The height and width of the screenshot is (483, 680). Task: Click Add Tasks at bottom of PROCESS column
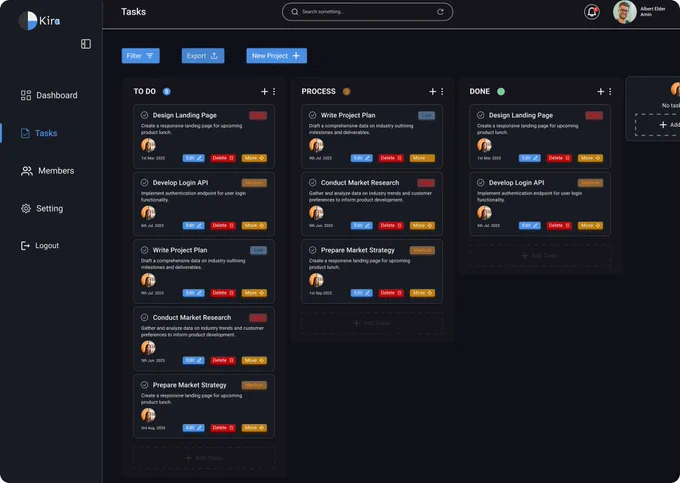(x=372, y=323)
